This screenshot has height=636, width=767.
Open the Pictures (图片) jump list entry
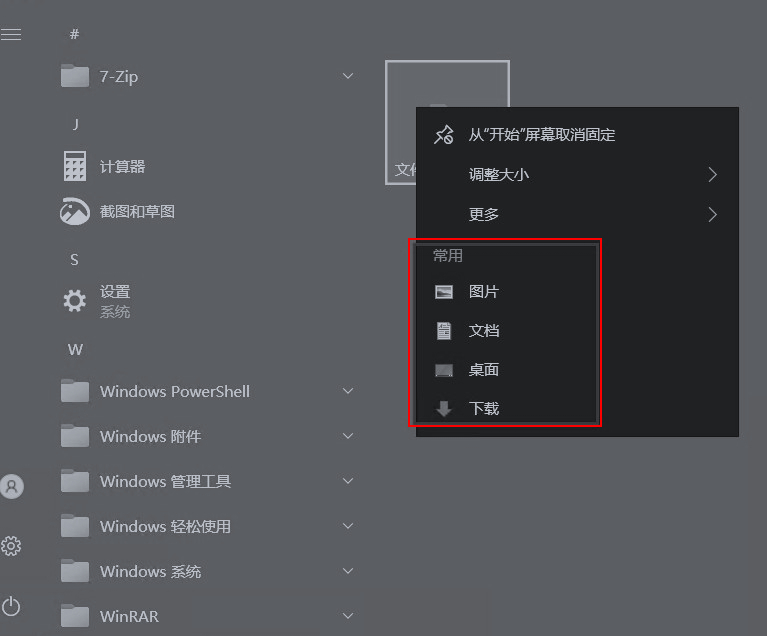pyautogui.click(x=506, y=292)
